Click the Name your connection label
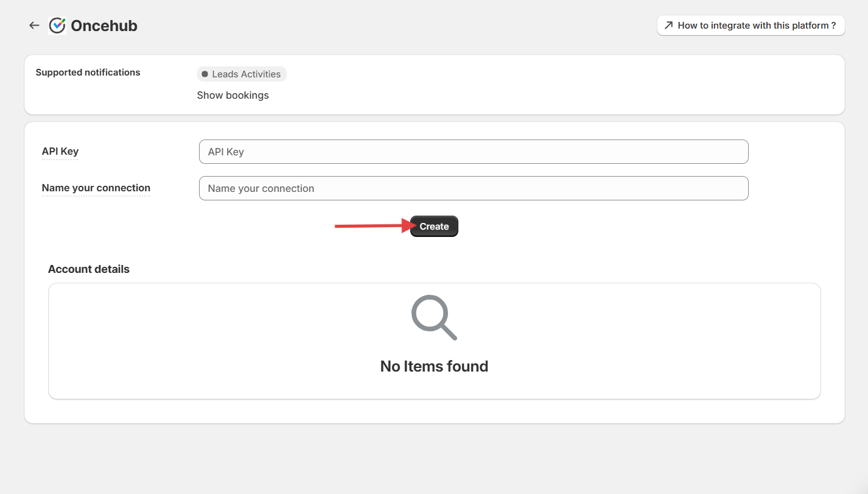868x494 pixels. pyautogui.click(x=96, y=188)
